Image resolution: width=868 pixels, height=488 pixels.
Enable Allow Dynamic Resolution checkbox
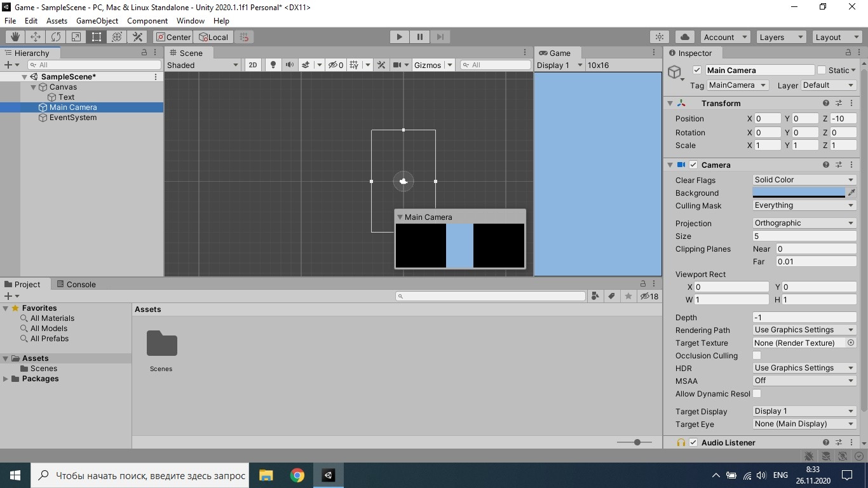(757, 393)
